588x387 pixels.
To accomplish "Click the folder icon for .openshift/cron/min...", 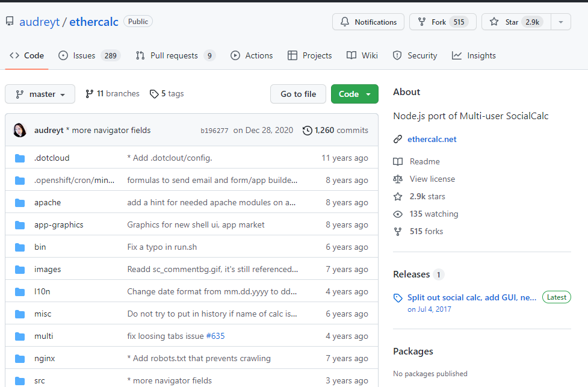I will 20,181.
